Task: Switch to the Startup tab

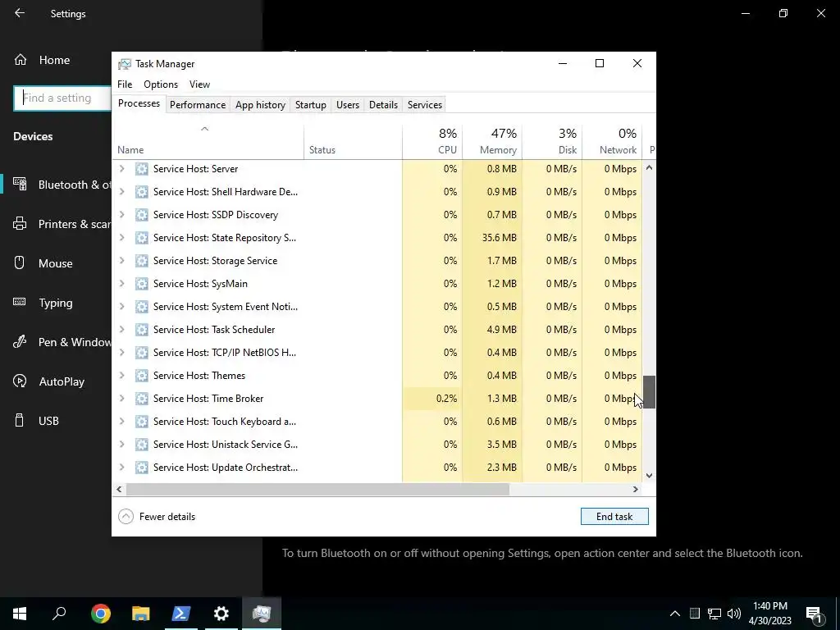Action: point(311,105)
